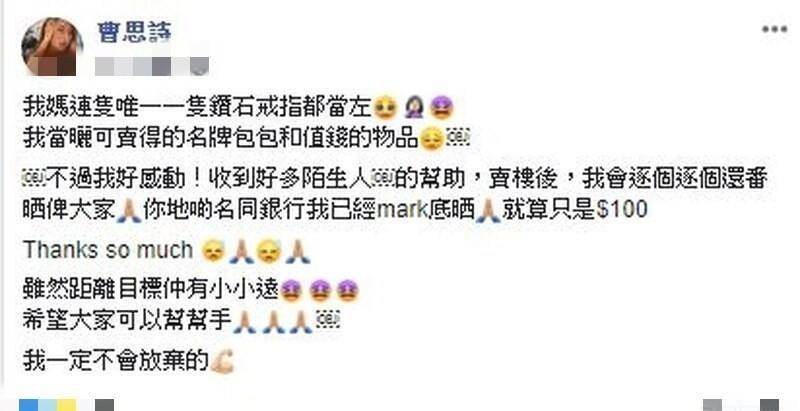
Task: Click the sad emoji after 值錢的物品
Action: [x=431, y=139]
